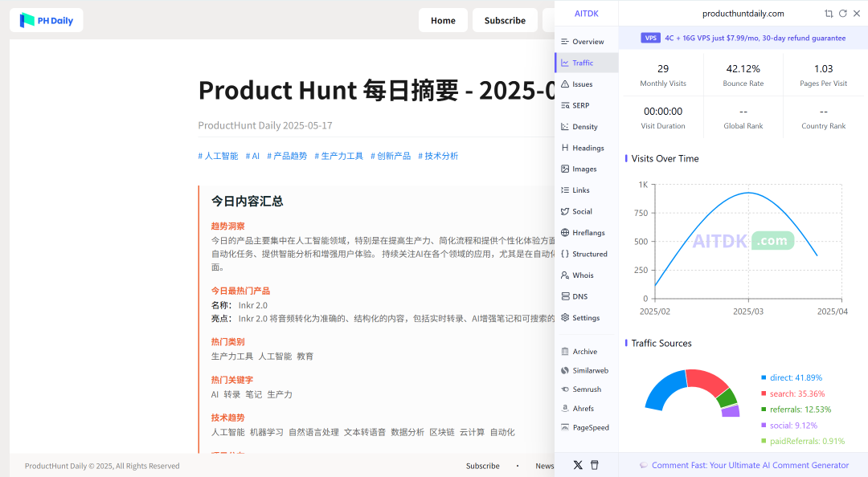Click the 42.12% Bounce Rate value
The height and width of the screenshot is (477, 868).
pos(743,68)
